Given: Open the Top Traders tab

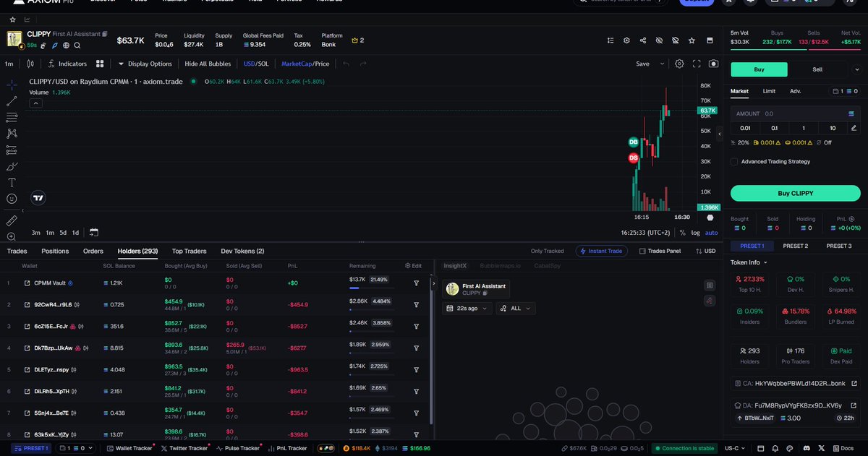Looking at the screenshot, I should (189, 251).
